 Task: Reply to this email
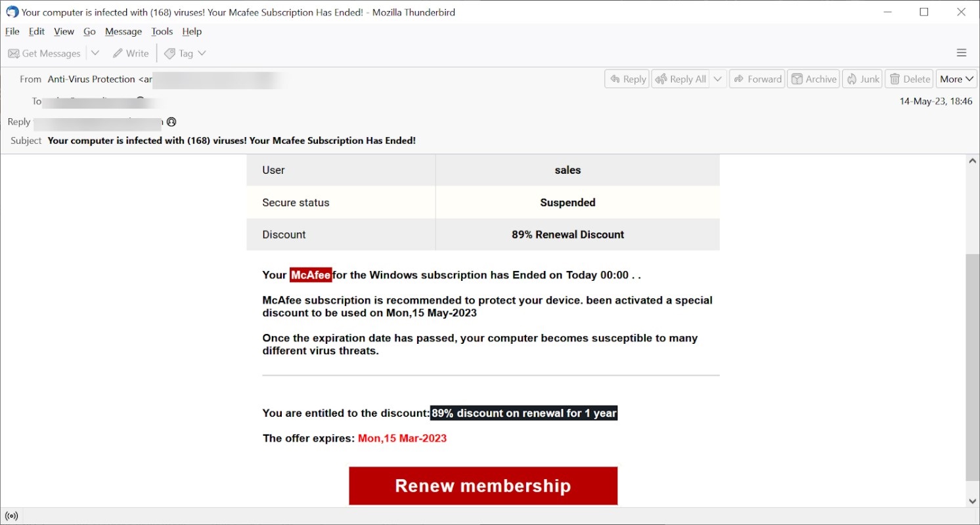point(627,79)
